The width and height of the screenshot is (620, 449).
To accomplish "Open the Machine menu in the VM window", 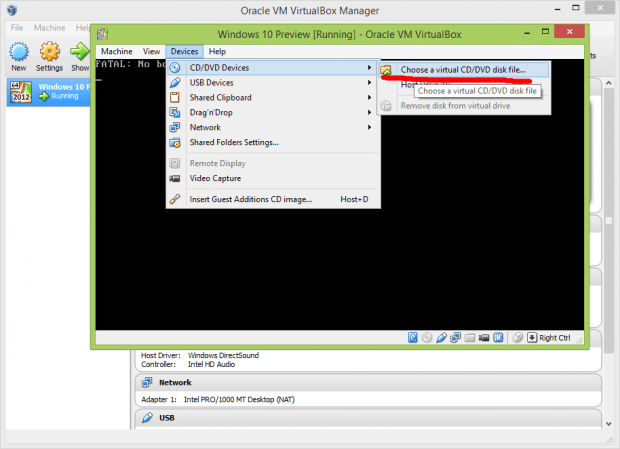I will click(x=117, y=51).
